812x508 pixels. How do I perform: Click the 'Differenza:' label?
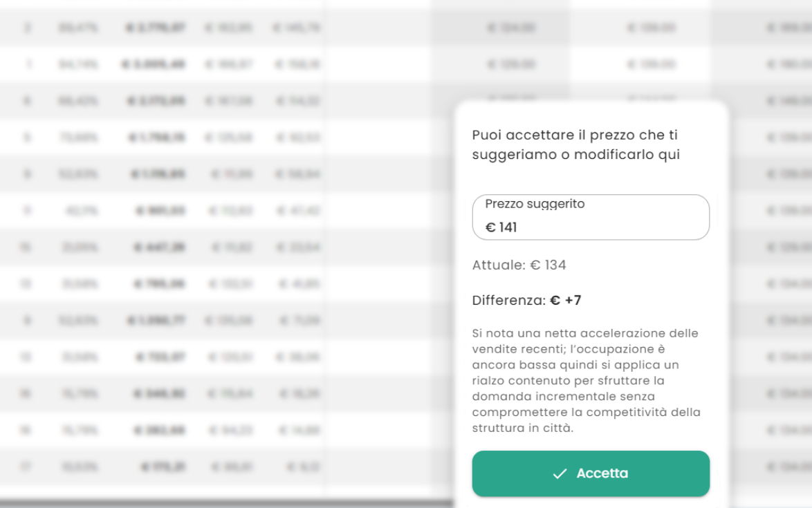(x=509, y=301)
